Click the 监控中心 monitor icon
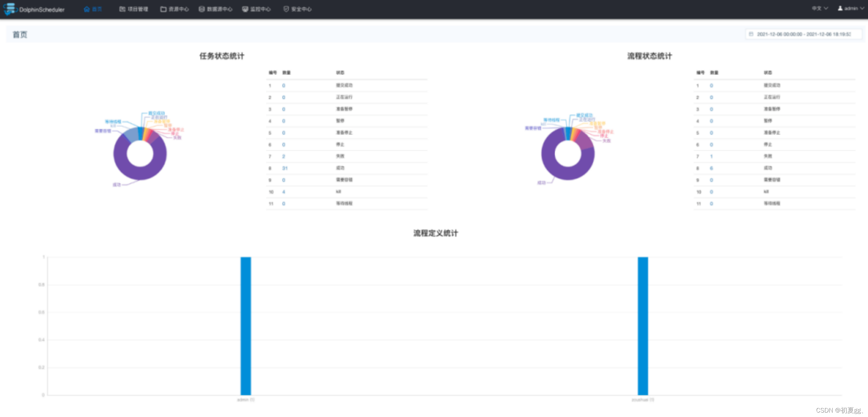The width and height of the screenshot is (868, 417). [x=245, y=9]
